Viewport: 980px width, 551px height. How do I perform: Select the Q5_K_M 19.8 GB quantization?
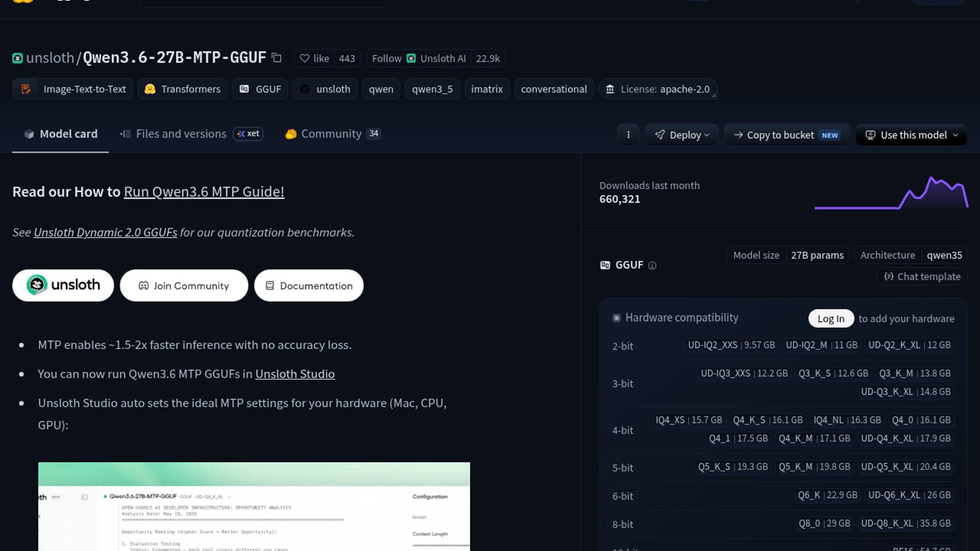tap(814, 467)
